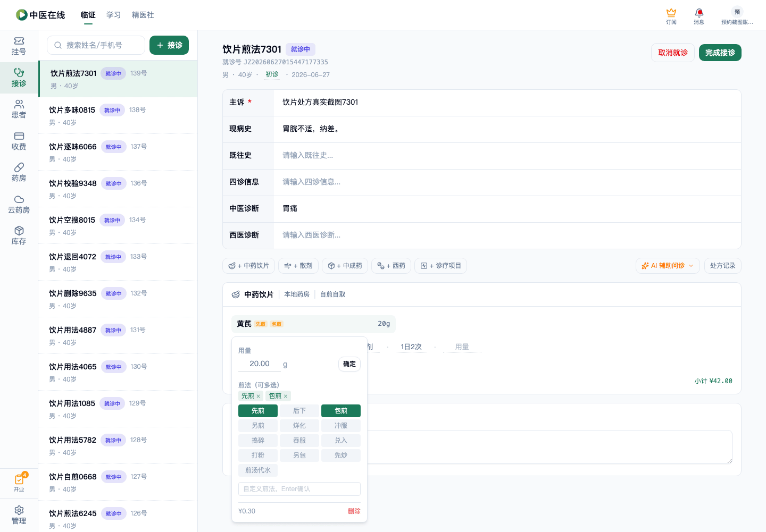Add a 中成药 prescription
Image resolution: width=766 pixels, height=532 pixels.
coord(345,266)
